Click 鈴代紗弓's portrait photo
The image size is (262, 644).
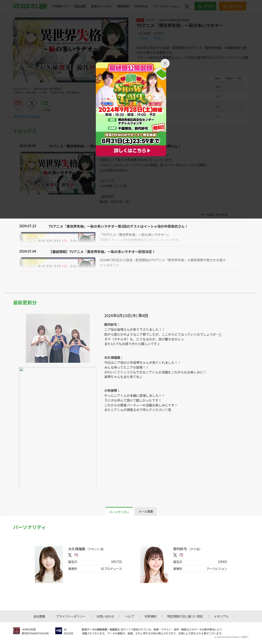pos(154,564)
